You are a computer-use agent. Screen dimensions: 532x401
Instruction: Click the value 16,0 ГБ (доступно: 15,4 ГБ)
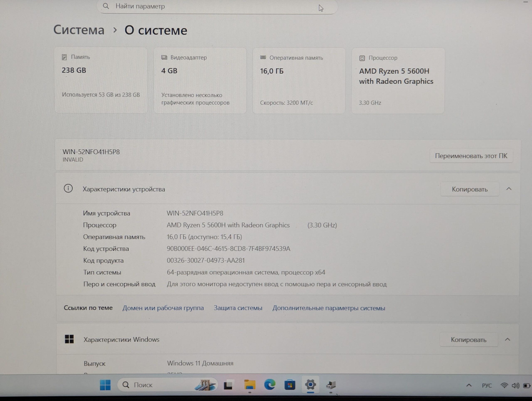coord(204,237)
